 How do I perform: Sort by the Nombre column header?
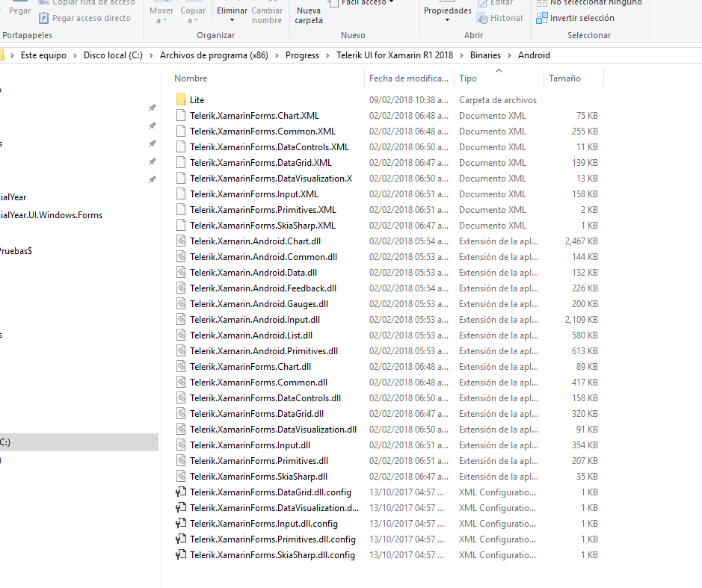click(x=191, y=78)
